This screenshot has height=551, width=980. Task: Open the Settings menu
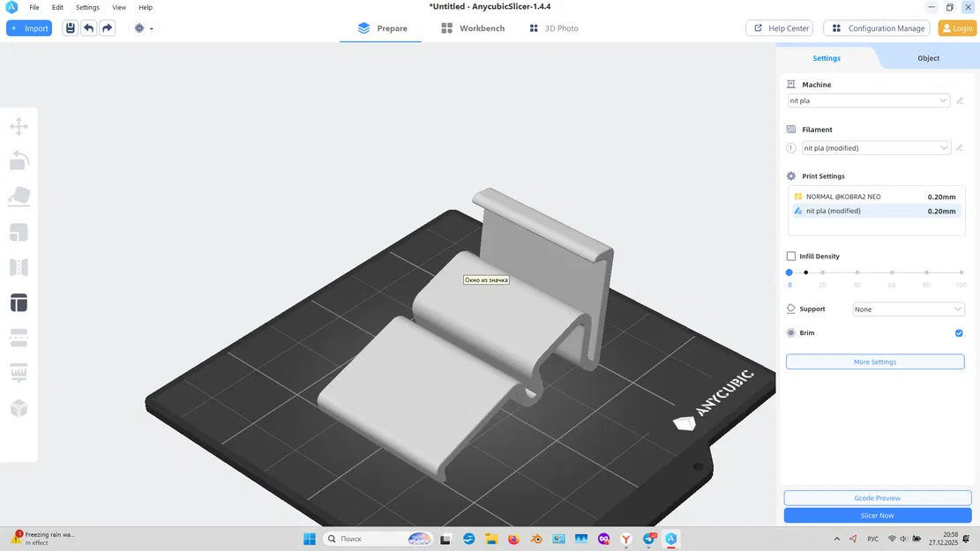tap(87, 8)
